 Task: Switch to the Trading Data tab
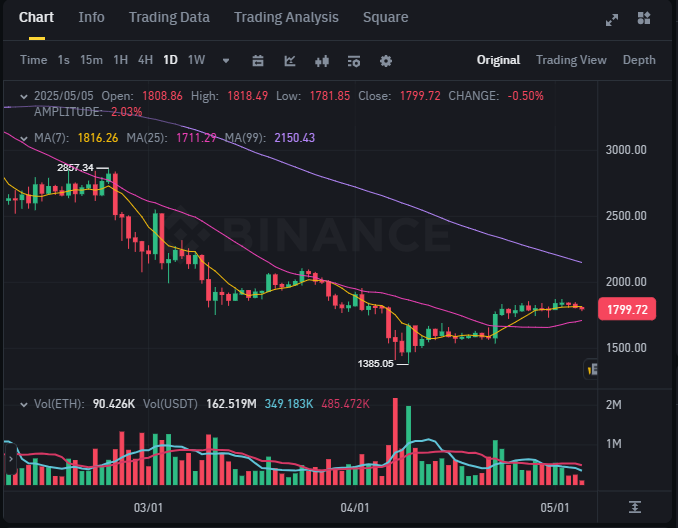click(169, 17)
